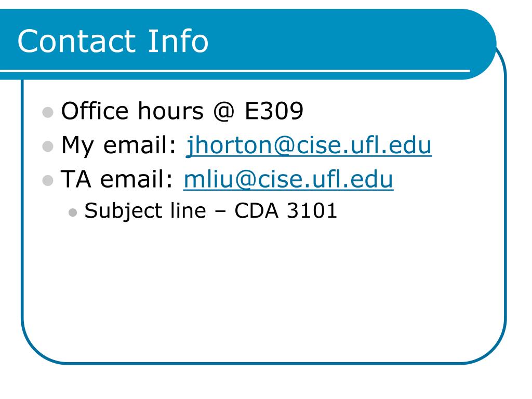Select the Office hours text line
This screenshot has width=532, height=399.
pyautogui.click(x=182, y=111)
